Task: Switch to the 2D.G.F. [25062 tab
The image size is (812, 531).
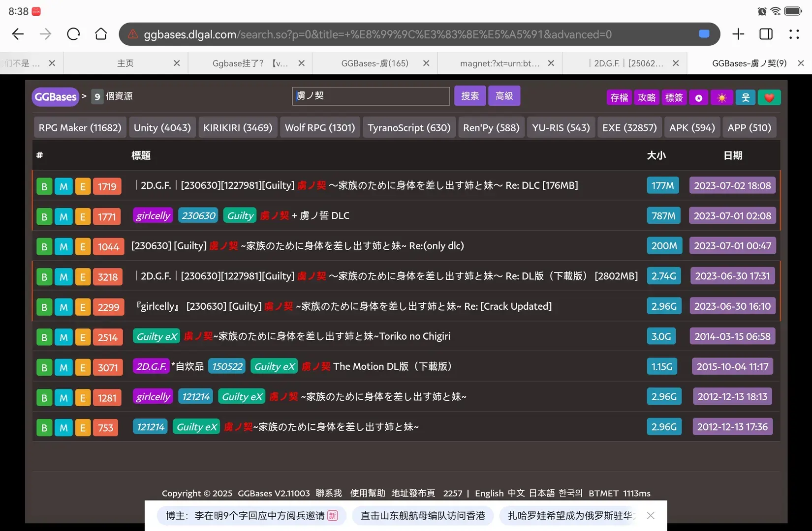Action: [x=625, y=63]
